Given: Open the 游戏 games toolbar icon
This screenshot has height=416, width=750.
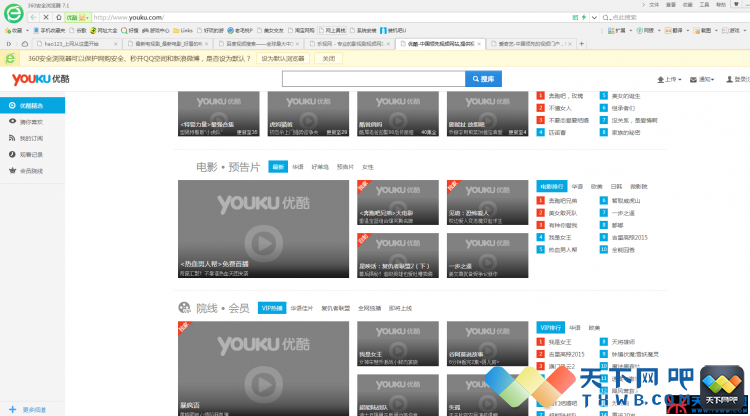Looking at the screenshot, I should pyautogui.click(x=725, y=30).
